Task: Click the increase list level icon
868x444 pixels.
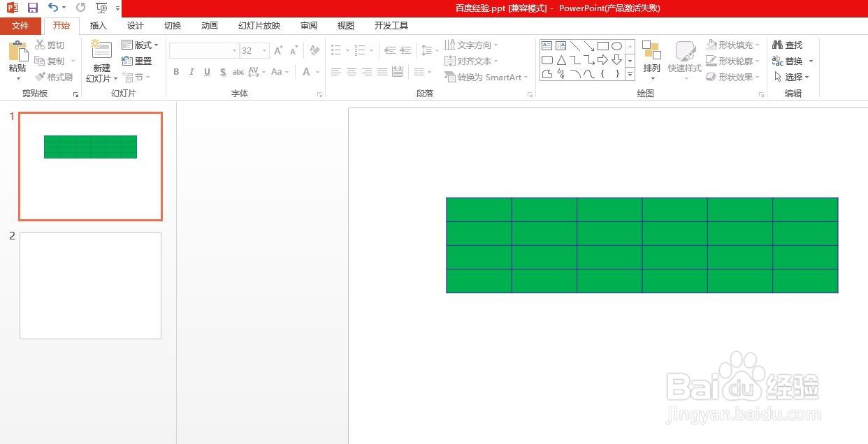Action: [x=405, y=50]
